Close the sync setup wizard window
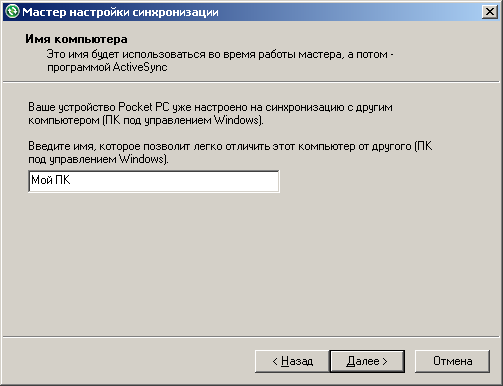 [489, 12]
